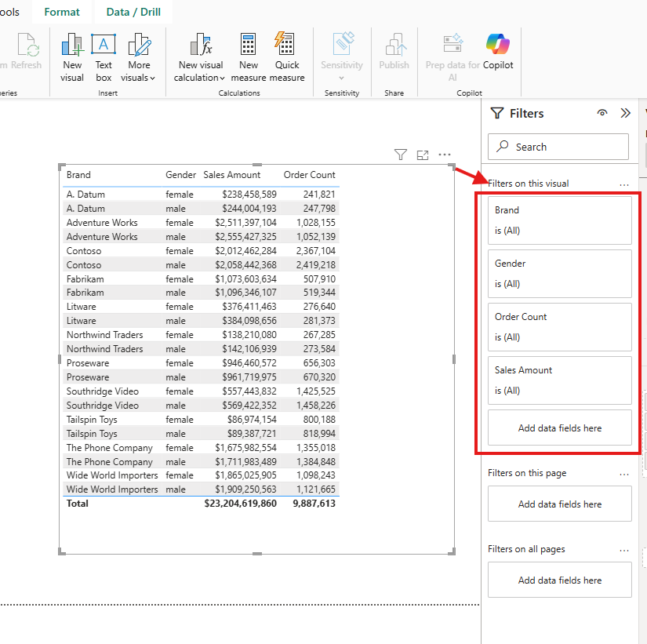Open more options for Filters on this page

[x=624, y=475]
